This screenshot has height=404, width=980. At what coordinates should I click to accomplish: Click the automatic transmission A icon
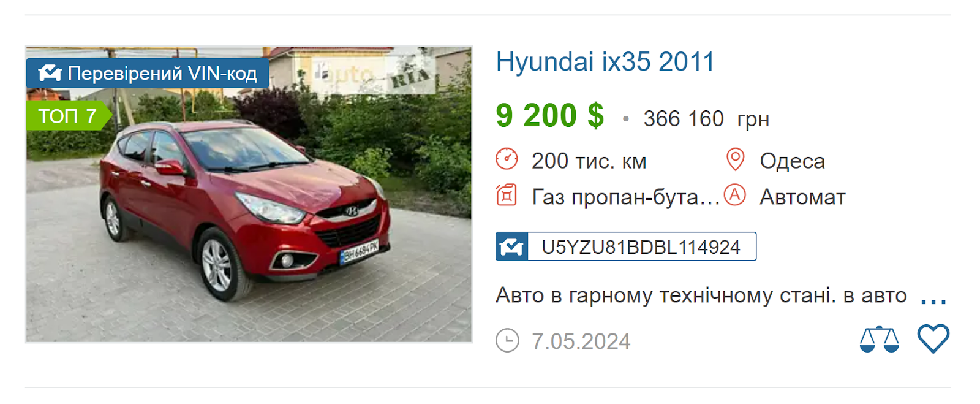pos(735,196)
